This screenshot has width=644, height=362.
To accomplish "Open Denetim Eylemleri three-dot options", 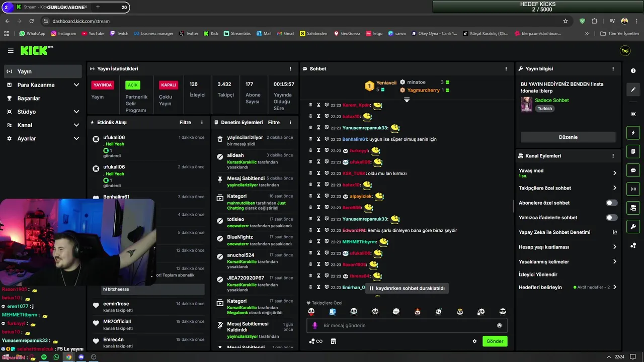I will pyautogui.click(x=290, y=123).
